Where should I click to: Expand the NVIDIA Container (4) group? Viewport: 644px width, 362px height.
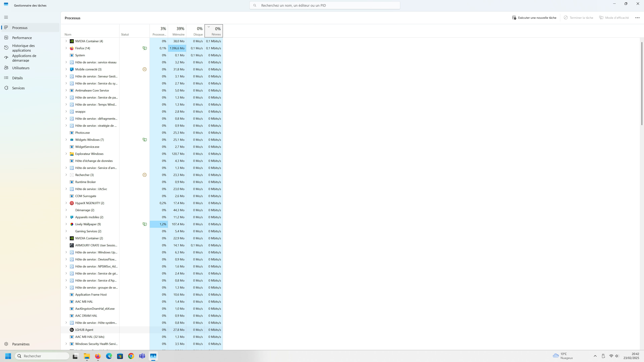[66, 41]
